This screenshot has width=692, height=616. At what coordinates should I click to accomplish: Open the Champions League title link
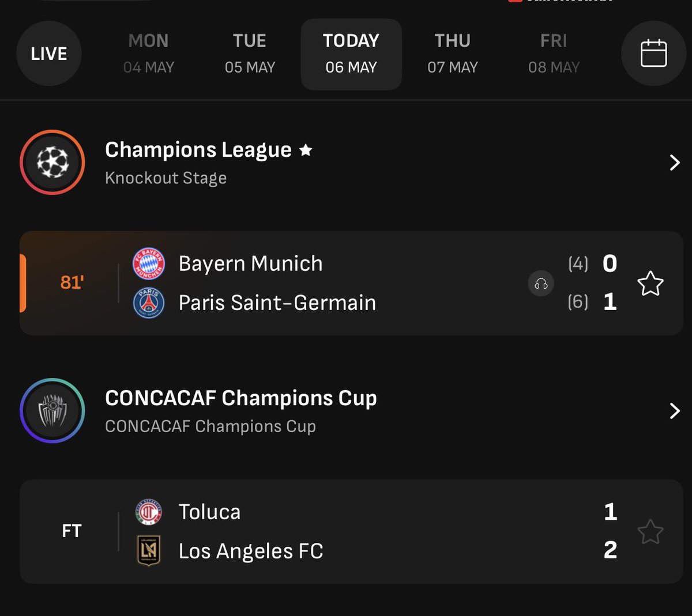click(198, 150)
